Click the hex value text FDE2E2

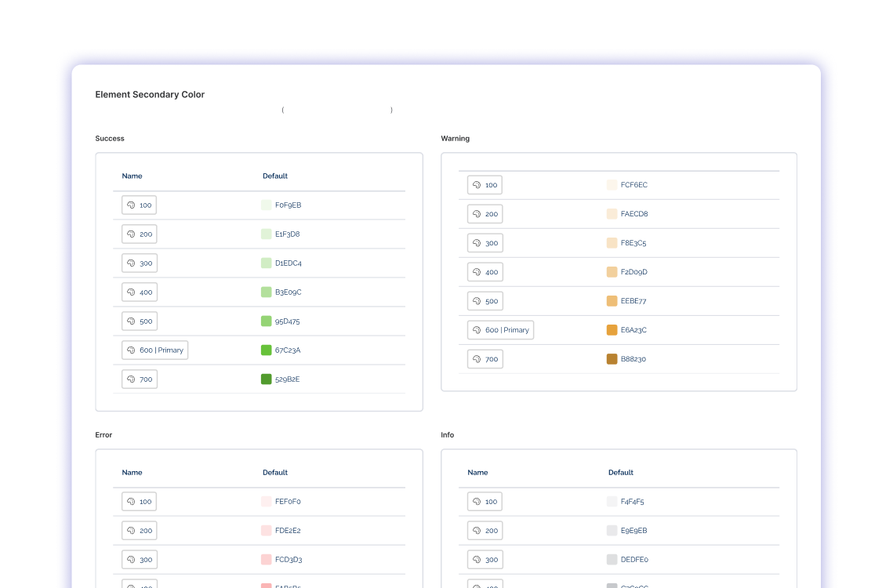pos(289,531)
